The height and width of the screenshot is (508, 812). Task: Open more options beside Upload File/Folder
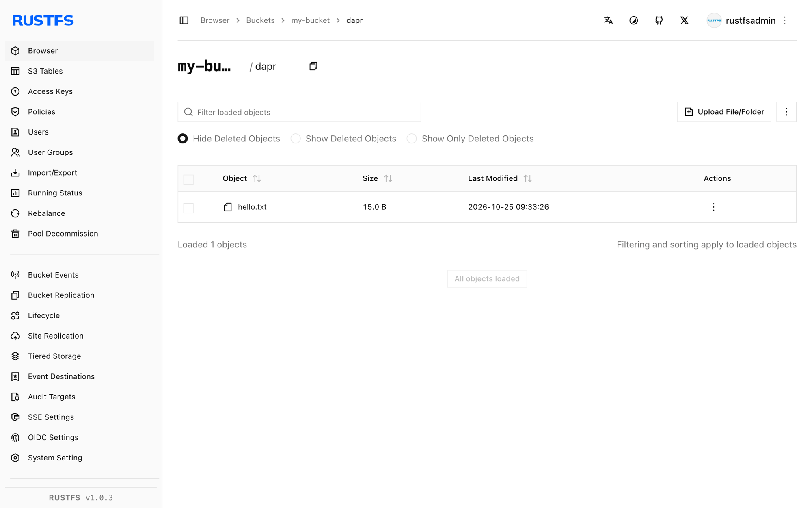click(x=786, y=112)
